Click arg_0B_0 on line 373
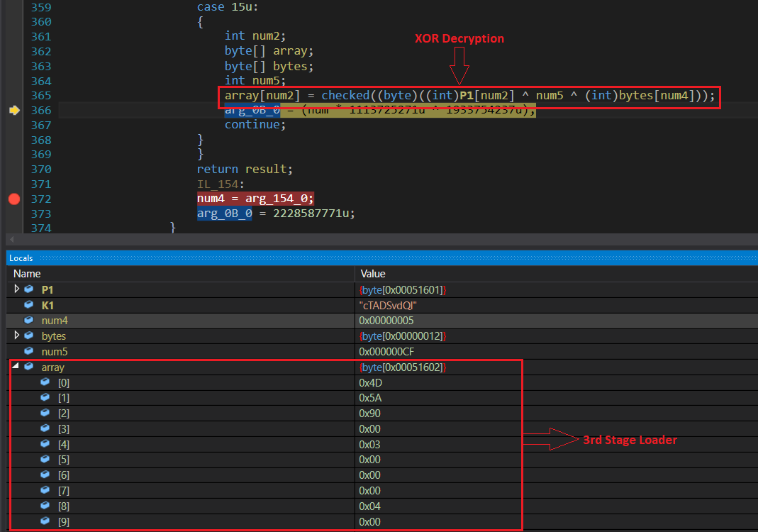Viewport: 758px width, 532px height. pyautogui.click(x=224, y=214)
